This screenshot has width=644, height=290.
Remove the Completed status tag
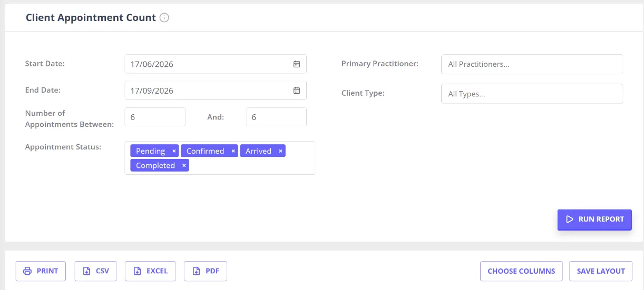[x=184, y=165]
